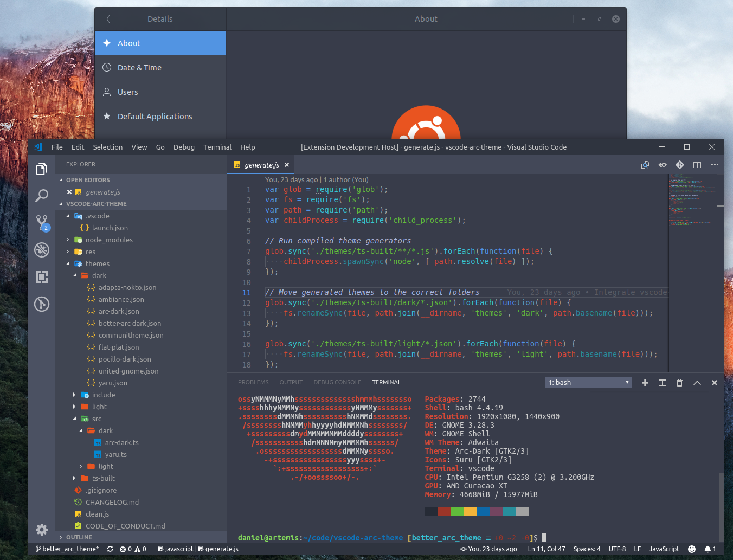Add a new terminal with plus icon
Viewport: 733px width, 560px height.
coord(645,383)
